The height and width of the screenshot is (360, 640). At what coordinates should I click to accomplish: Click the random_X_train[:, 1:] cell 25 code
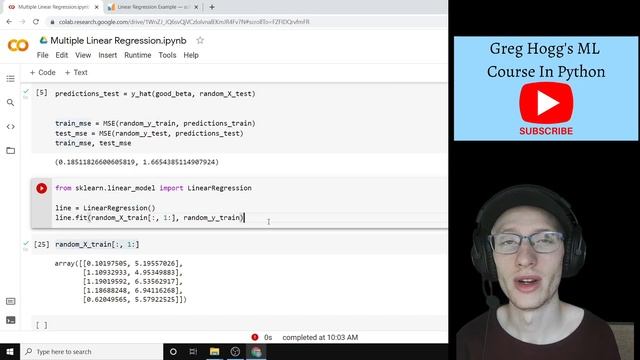[97, 244]
